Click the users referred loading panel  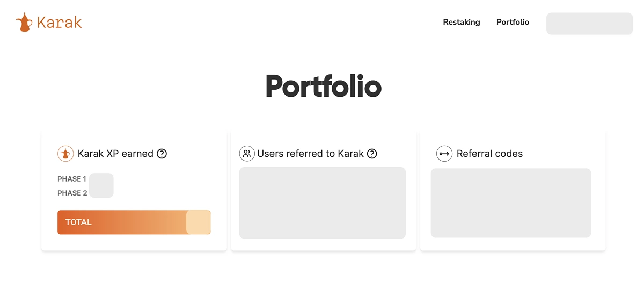click(323, 203)
